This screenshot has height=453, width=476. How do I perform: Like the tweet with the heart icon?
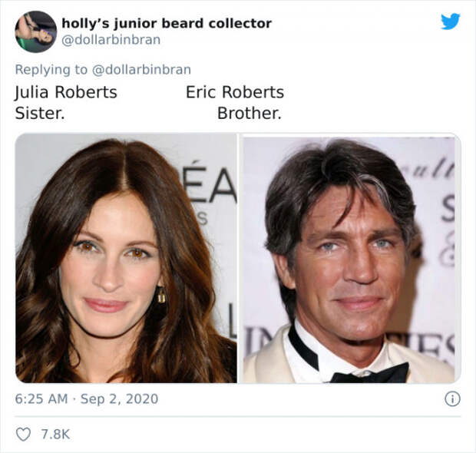[23, 434]
